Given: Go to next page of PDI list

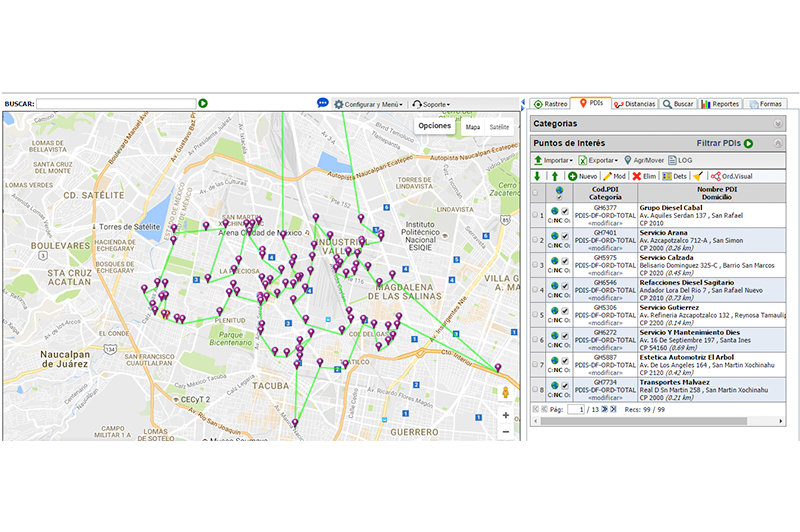Looking at the screenshot, I should (605, 409).
